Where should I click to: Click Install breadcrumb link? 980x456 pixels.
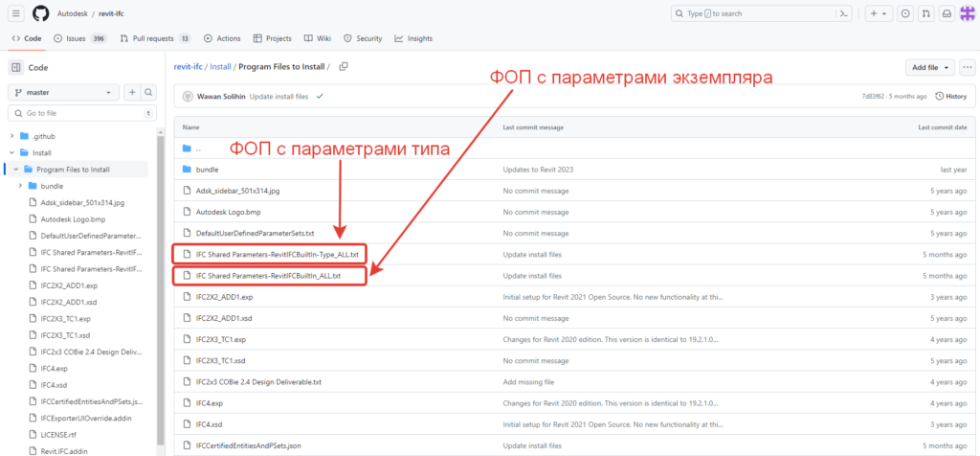(x=221, y=66)
